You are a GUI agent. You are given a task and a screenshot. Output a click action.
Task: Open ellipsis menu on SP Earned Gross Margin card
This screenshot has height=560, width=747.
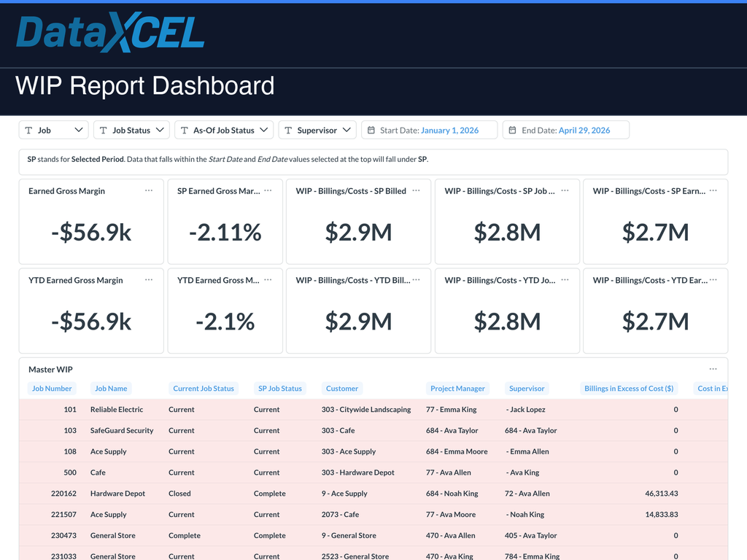click(x=268, y=190)
